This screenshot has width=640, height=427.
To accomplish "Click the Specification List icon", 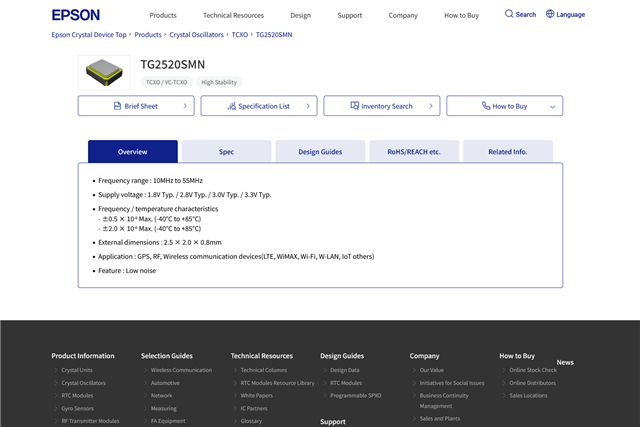I will tap(232, 106).
